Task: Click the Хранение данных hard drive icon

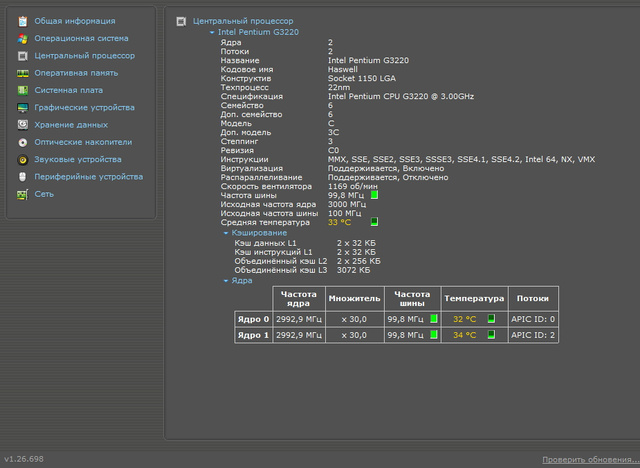Action: tap(22, 125)
